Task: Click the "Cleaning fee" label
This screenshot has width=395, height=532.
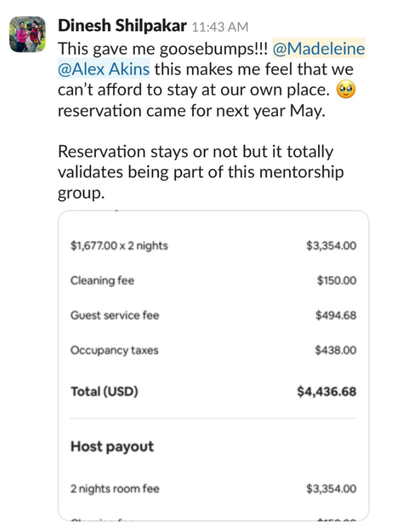Action: coord(102,280)
